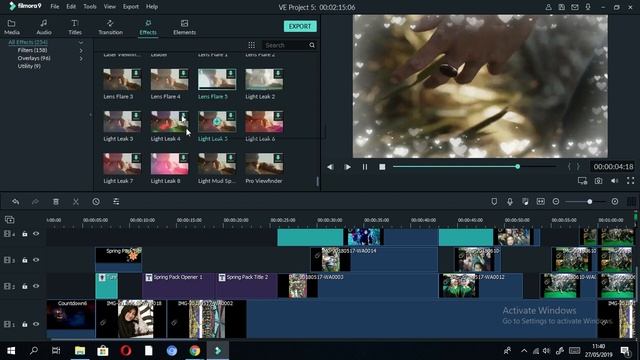The width and height of the screenshot is (640, 360).
Task: Split clip with scissors icon
Action: click(76, 202)
